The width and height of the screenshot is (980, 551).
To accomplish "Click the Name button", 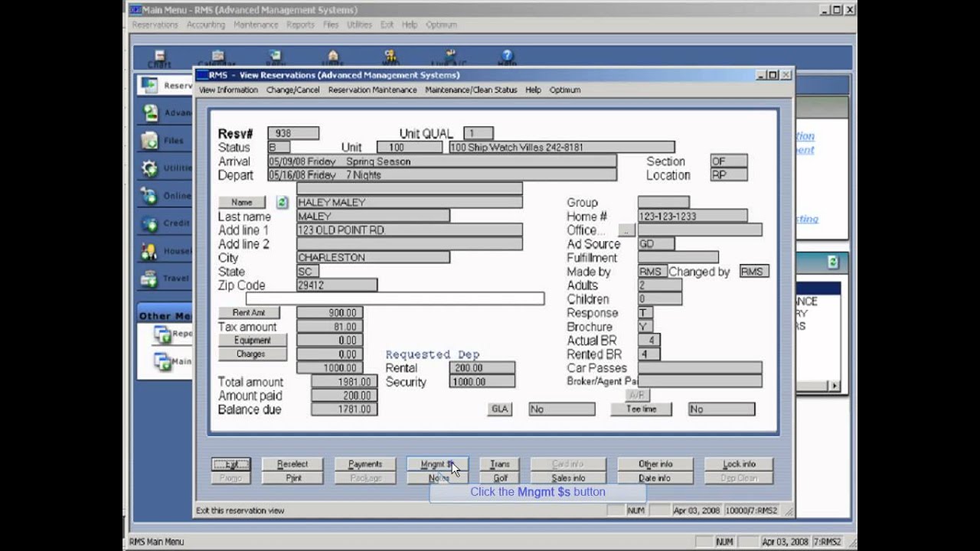I will click(x=242, y=203).
